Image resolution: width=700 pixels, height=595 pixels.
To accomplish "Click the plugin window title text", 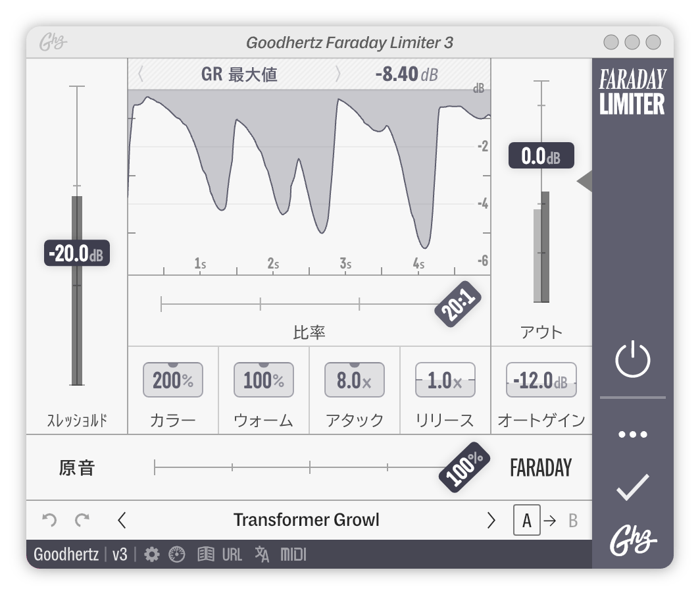I will coord(349,42).
